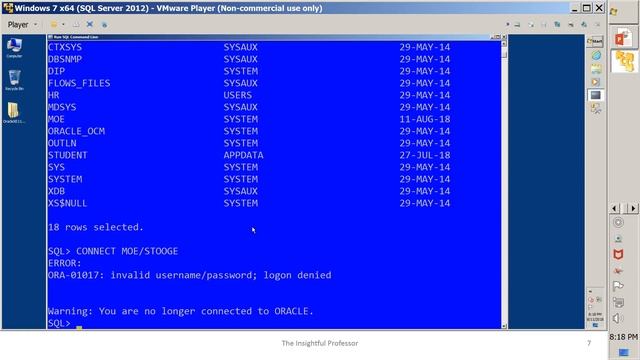The image size is (640, 360).
Task: Click the host taskbar left scroll arrow
Action: [615, 208]
